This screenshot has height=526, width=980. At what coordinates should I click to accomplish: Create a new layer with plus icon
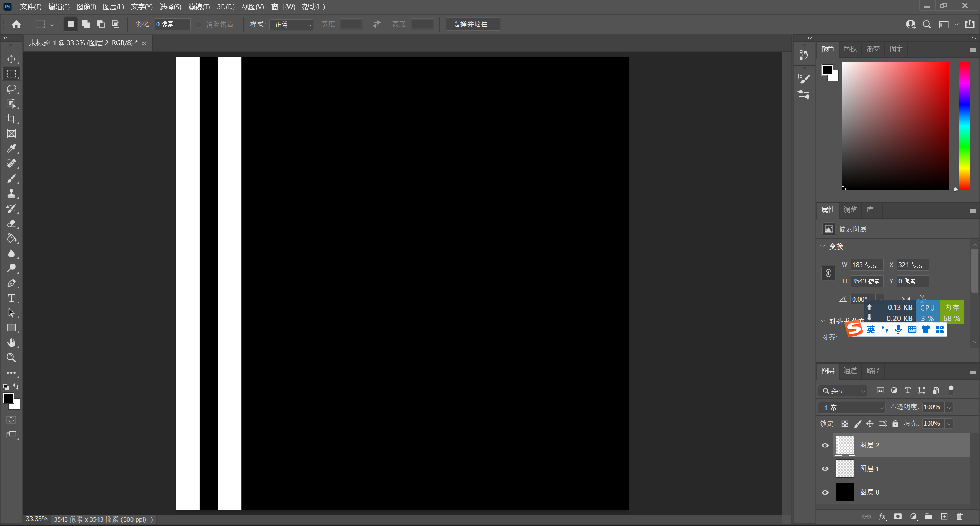[x=944, y=516]
